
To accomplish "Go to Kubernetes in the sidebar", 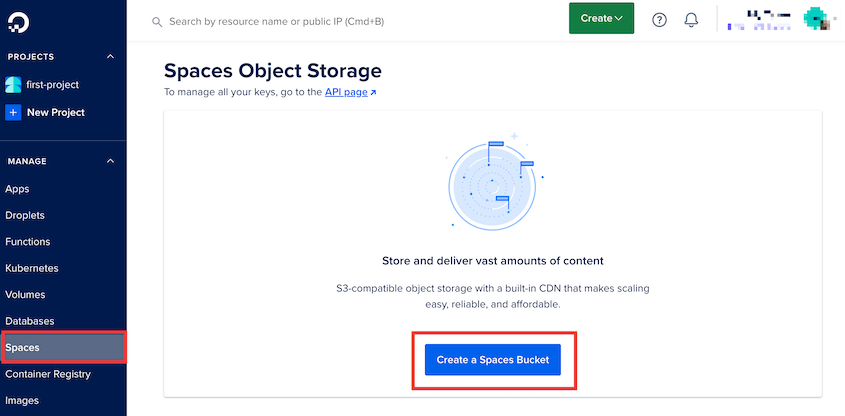I will tap(32, 268).
